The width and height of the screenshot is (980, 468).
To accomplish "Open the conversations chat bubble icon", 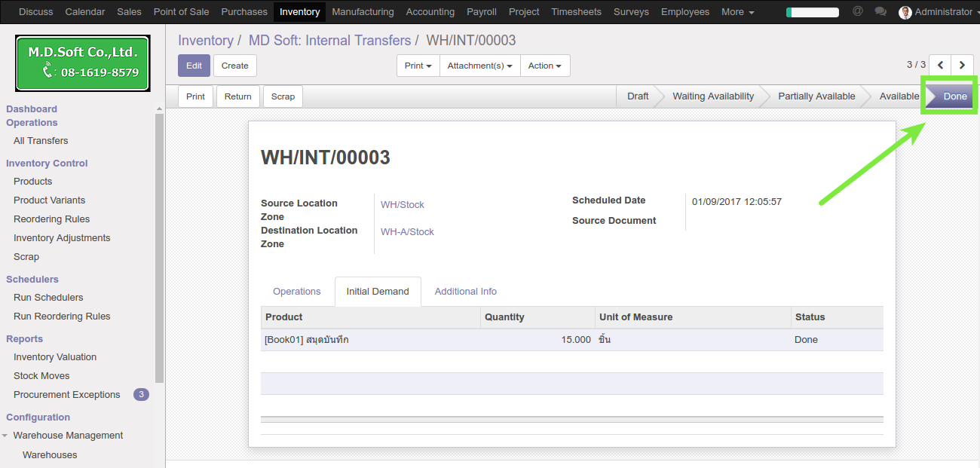I will tap(880, 11).
